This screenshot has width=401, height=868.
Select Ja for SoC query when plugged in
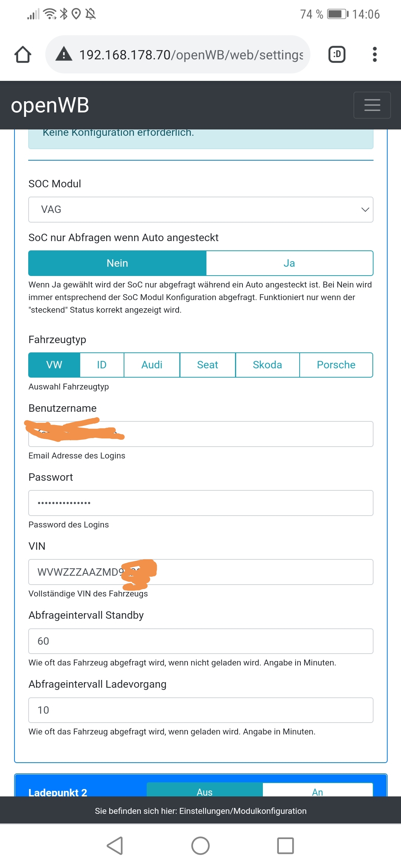(x=289, y=263)
